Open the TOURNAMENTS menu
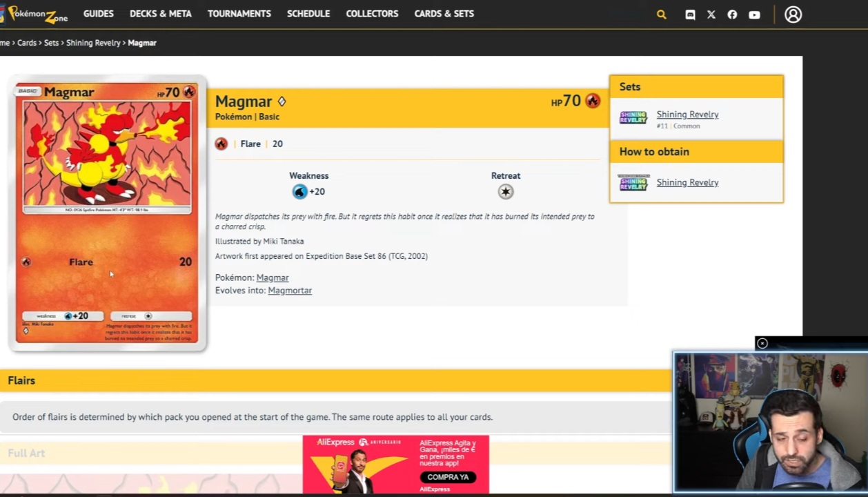 point(239,14)
